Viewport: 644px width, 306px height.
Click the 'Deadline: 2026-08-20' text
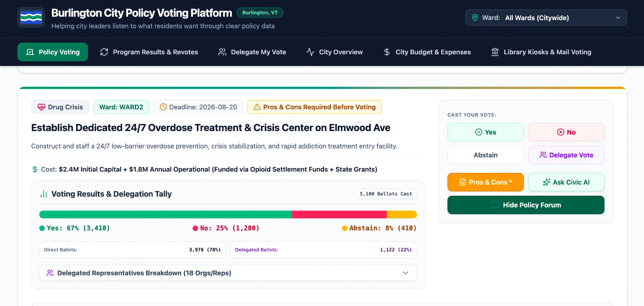(x=203, y=107)
